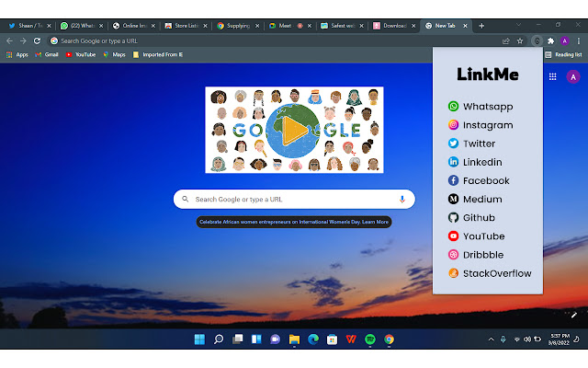Close the New Tab tab

pyautogui.click(x=465, y=26)
